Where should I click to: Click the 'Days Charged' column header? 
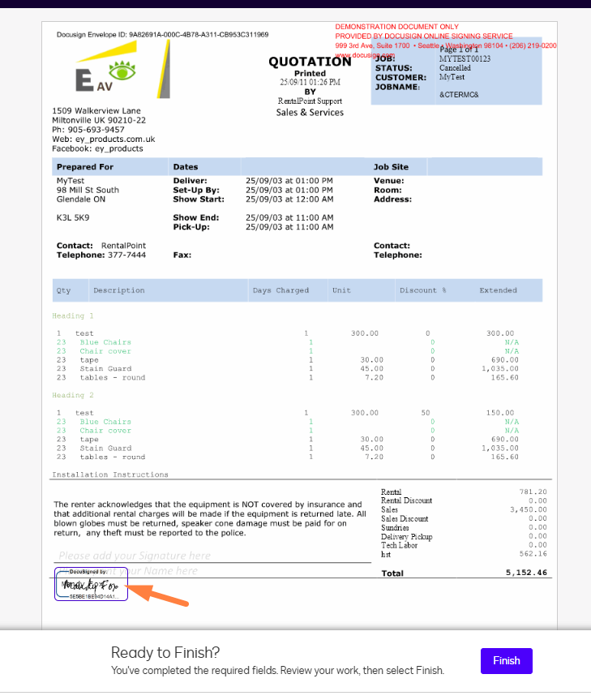[x=281, y=290]
